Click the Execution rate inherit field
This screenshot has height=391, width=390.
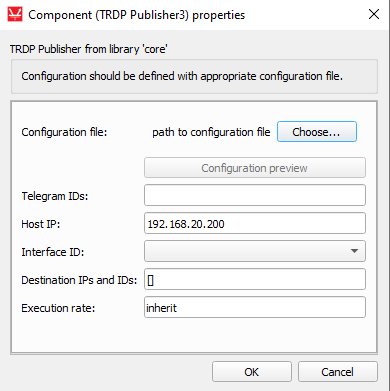[255, 307]
